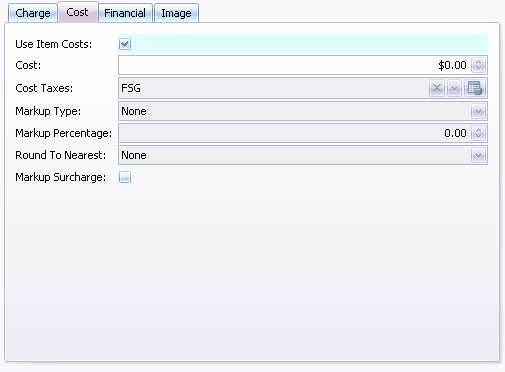Open the Markup Type dropdown
Screen dimensions: 505x372
478,111
